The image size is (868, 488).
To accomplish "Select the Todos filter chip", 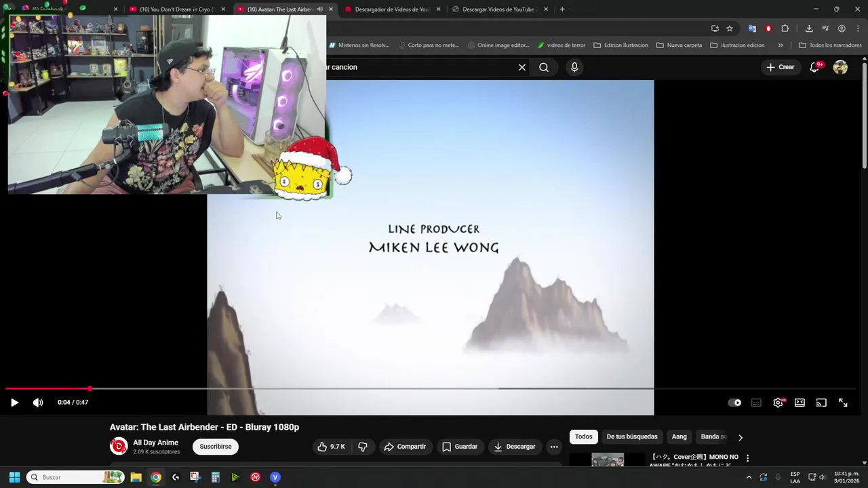I will 583,437.
